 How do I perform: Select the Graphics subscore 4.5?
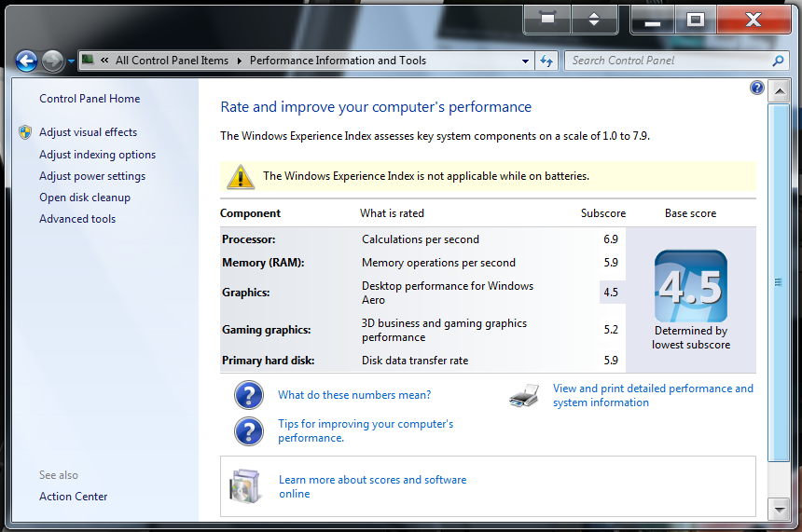tap(611, 293)
